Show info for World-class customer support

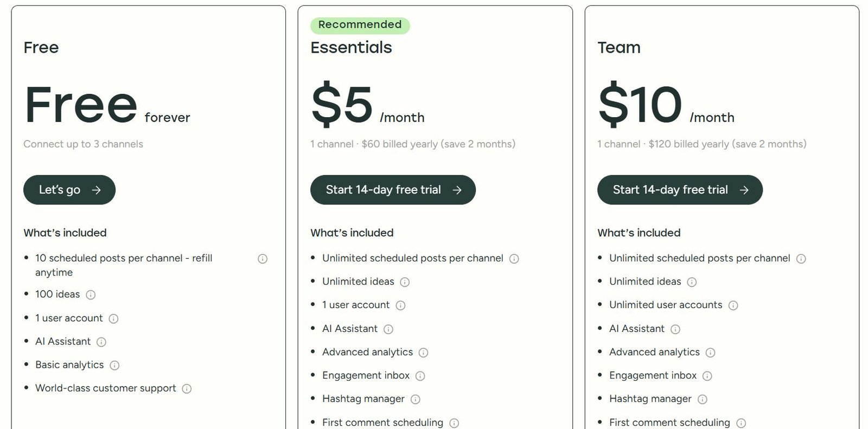(x=187, y=388)
